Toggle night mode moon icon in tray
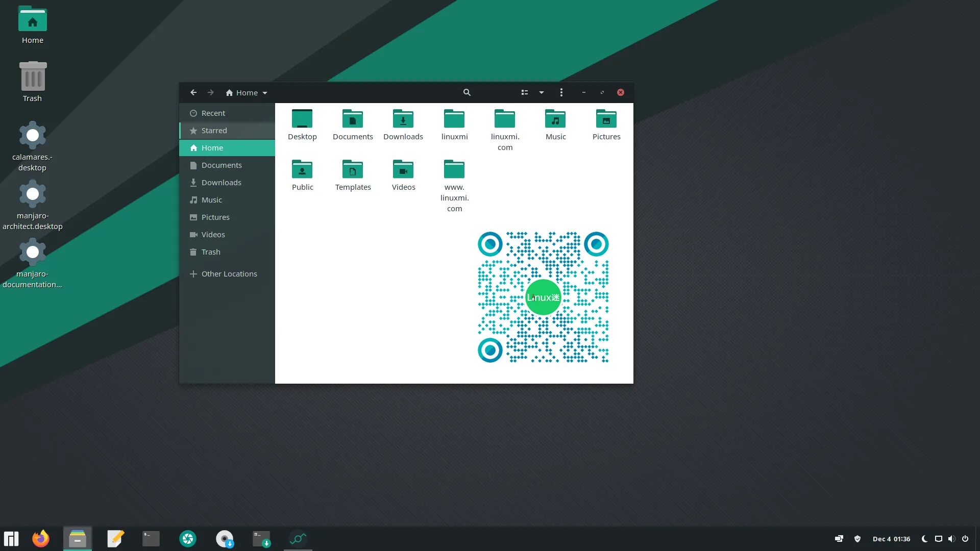 tap(924, 539)
